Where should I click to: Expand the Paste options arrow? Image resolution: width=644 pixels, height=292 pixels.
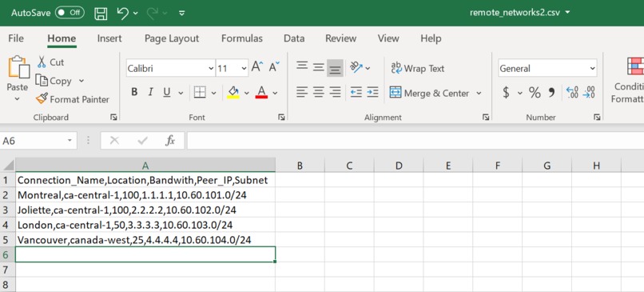click(18, 98)
